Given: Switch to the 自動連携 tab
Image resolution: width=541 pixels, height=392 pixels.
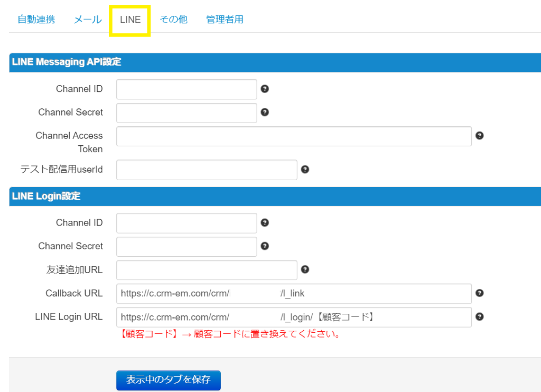Looking at the screenshot, I should pos(36,20).
